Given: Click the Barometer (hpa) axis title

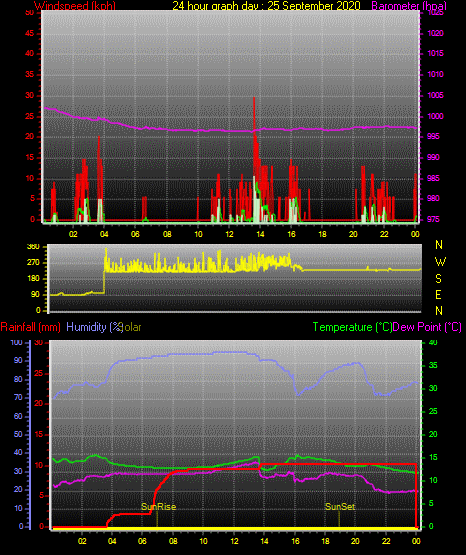Looking at the screenshot, I should pyautogui.click(x=409, y=6).
